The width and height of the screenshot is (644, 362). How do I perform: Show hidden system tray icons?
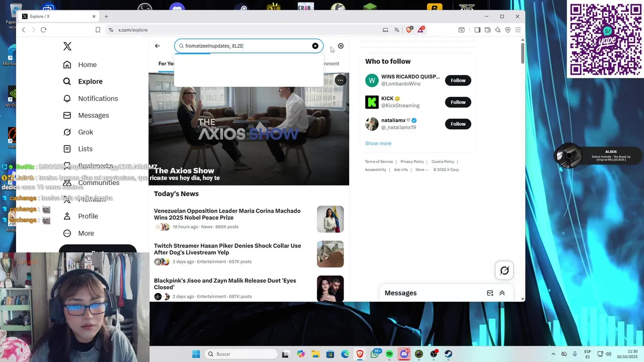(553, 354)
